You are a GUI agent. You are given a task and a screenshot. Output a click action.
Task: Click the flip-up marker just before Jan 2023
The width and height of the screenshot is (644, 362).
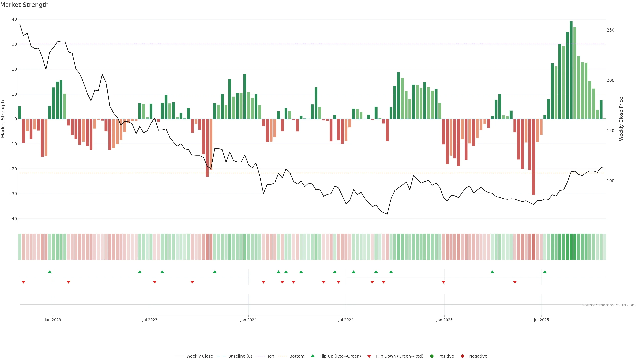point(50,272)
